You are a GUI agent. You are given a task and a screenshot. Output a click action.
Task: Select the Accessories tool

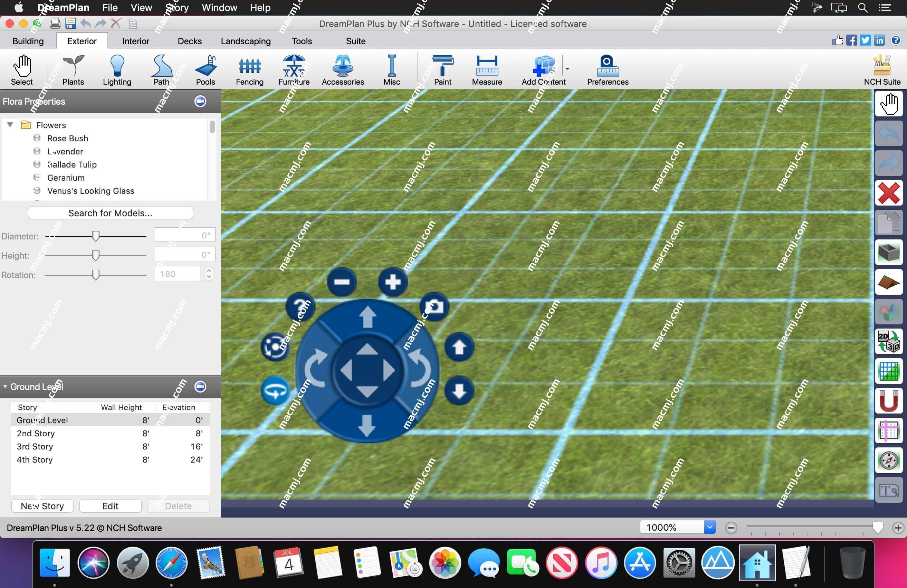coord(342,69)
